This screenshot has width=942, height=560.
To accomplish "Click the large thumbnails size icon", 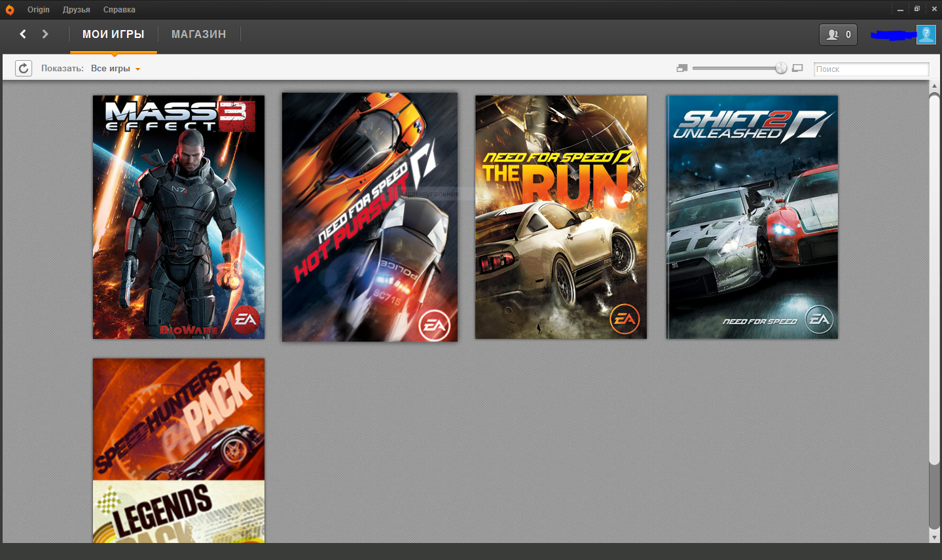I will (797, 68).
